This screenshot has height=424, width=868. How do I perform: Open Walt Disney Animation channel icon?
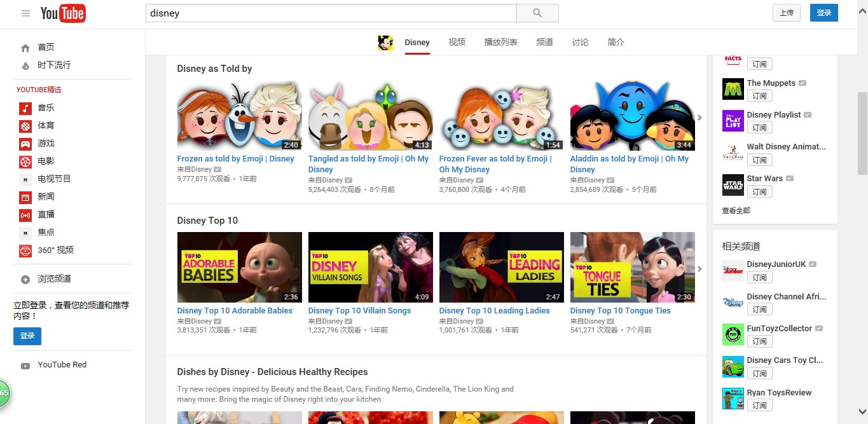coord(733,153)
